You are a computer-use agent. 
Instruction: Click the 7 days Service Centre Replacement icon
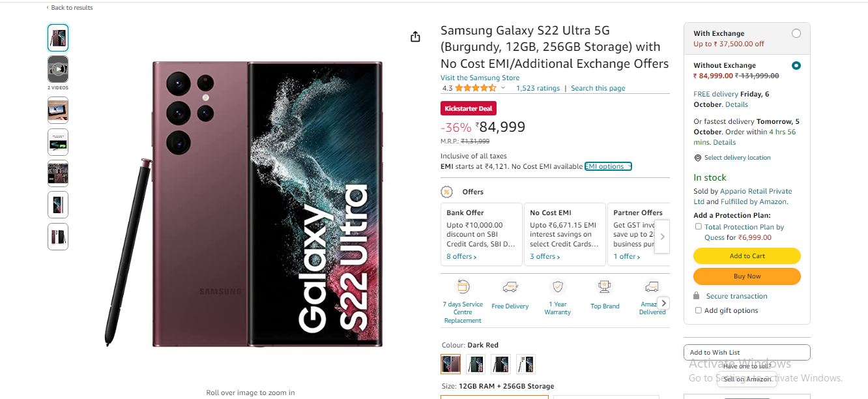pos(463,287)
